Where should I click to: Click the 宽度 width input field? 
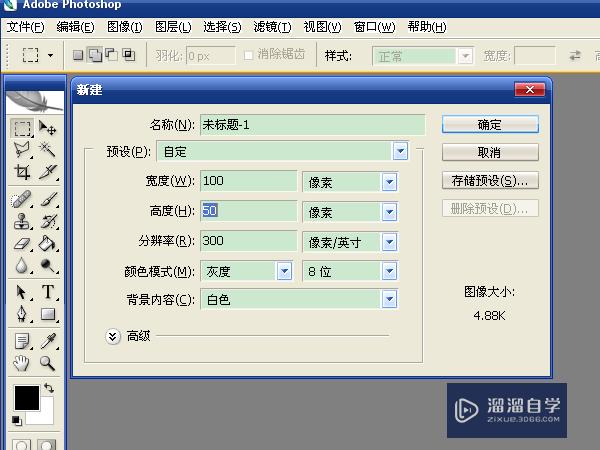pos(249,181)
